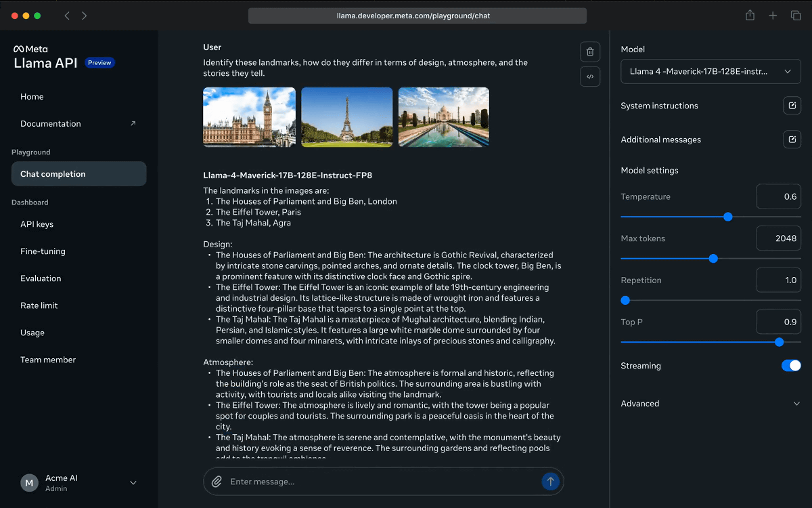812x508 pixels.
Task: Open the API keys page
Action: click(x=37, y=224)
